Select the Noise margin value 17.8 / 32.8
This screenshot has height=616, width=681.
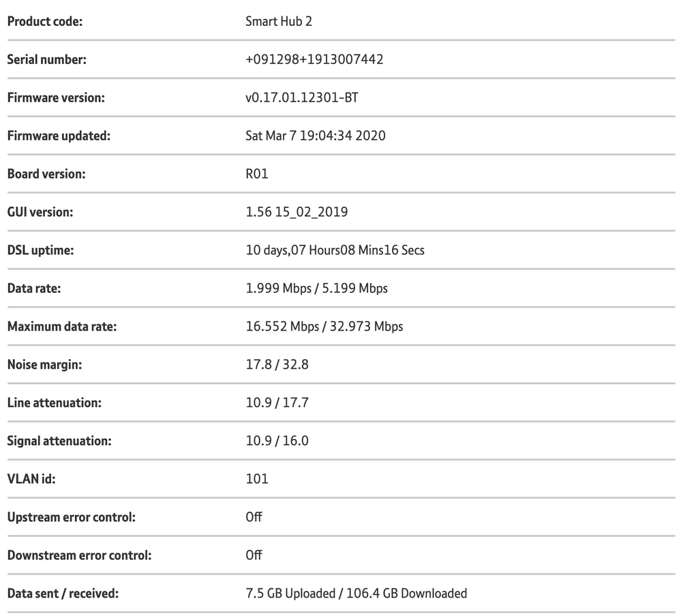[277, 365]
